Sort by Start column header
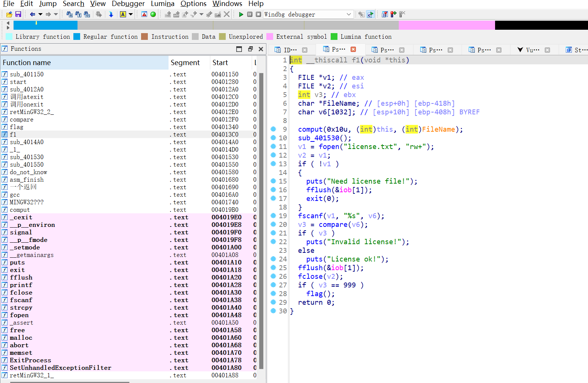 (x=231, y=63)
